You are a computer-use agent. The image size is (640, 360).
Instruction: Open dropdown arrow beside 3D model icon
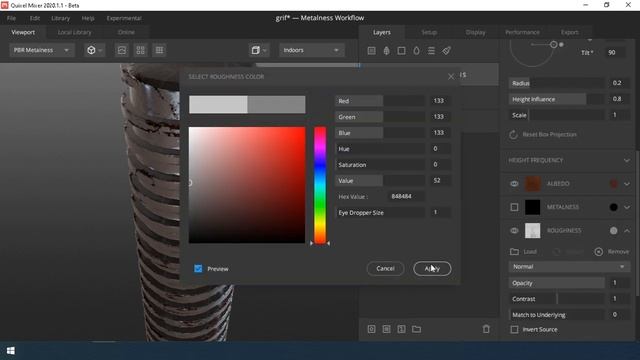tap(100, 51)
